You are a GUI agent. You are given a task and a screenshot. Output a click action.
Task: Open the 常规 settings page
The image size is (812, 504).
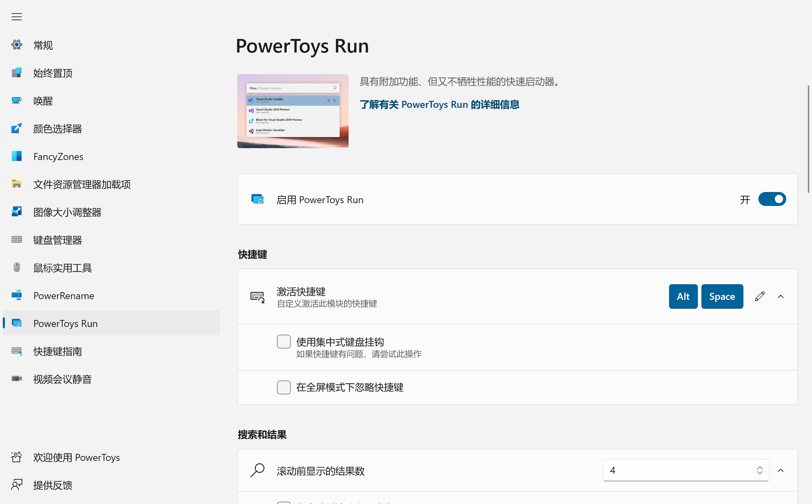click(x=43, y=45)
